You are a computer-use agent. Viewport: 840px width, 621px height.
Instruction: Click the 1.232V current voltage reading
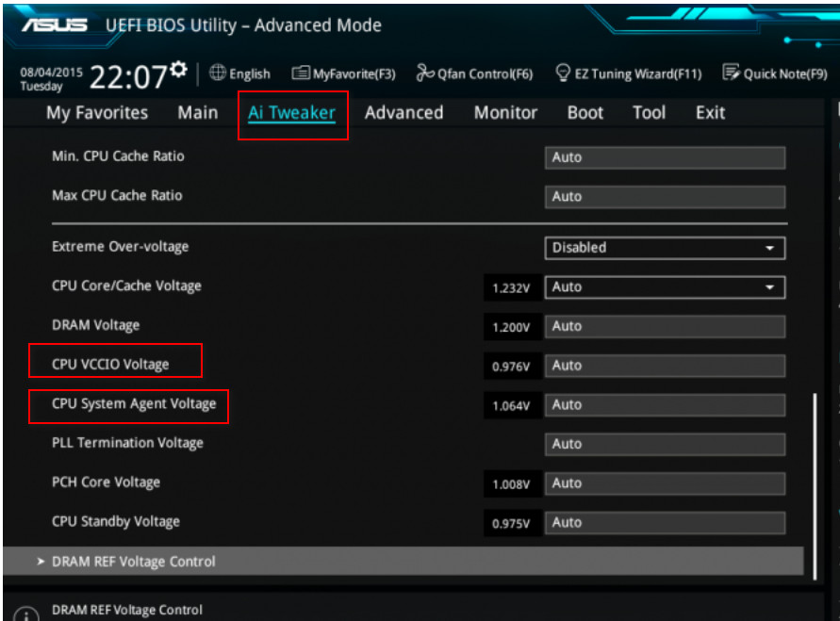point(511,288)
